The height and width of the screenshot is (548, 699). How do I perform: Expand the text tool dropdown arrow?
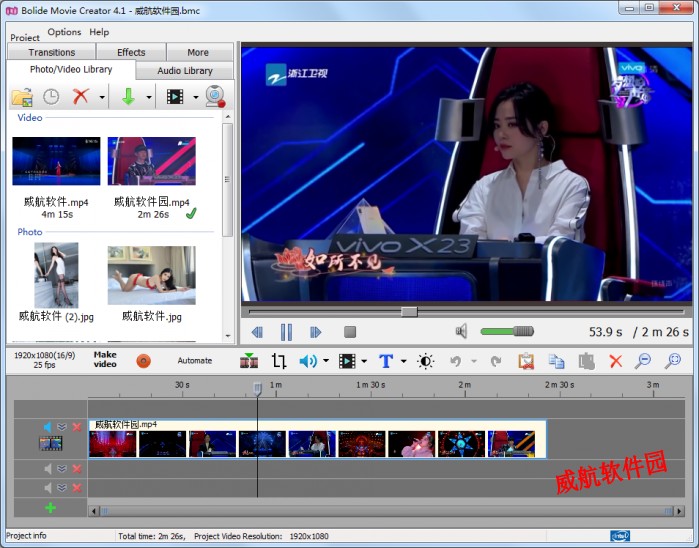click(403, 361)
